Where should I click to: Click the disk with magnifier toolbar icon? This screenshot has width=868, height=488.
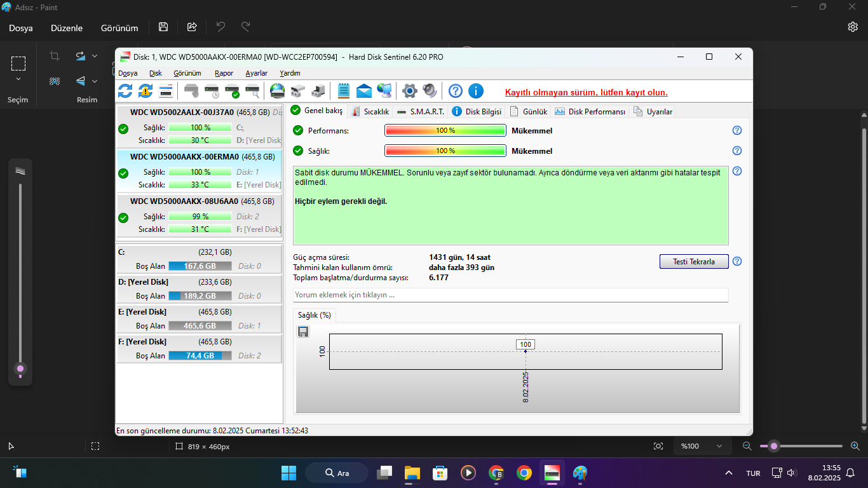tap(252, 91)
